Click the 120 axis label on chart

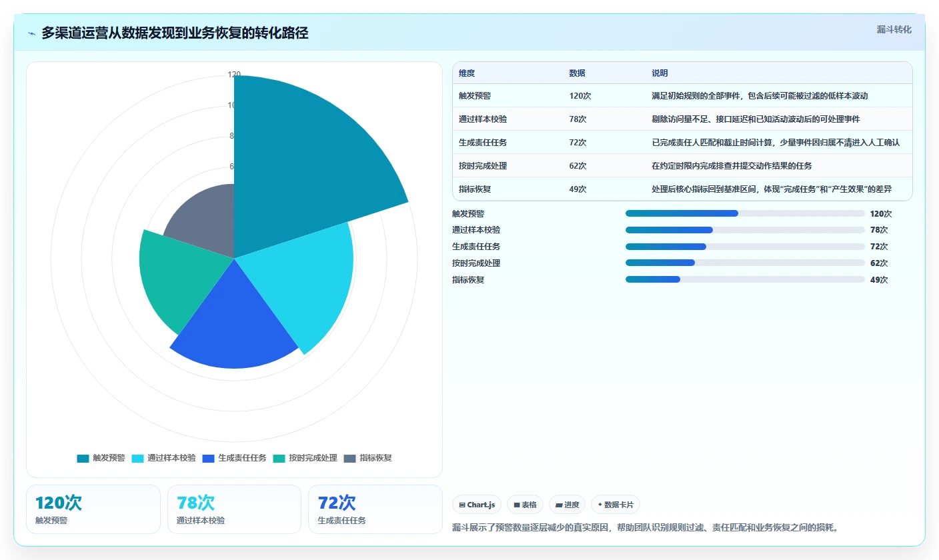coord(234,75)
